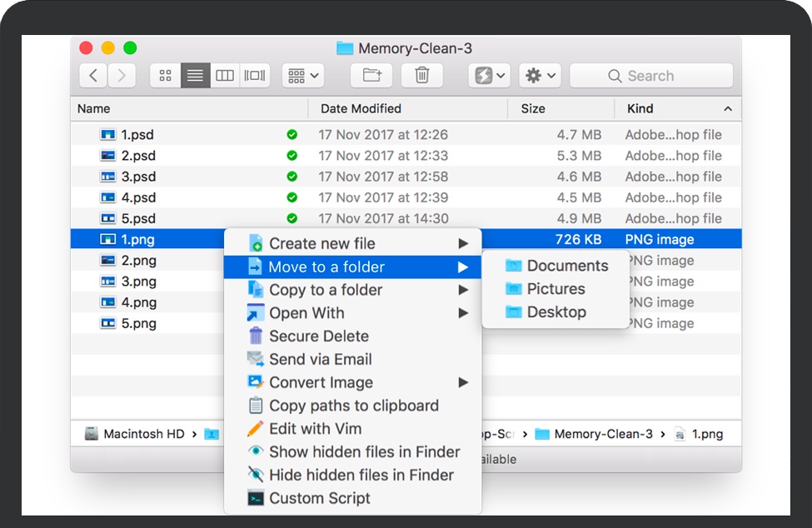Viewport: 812px width, 528px height.
Task: Select the list view icon in the toolbar
Action: coord(195,75)
